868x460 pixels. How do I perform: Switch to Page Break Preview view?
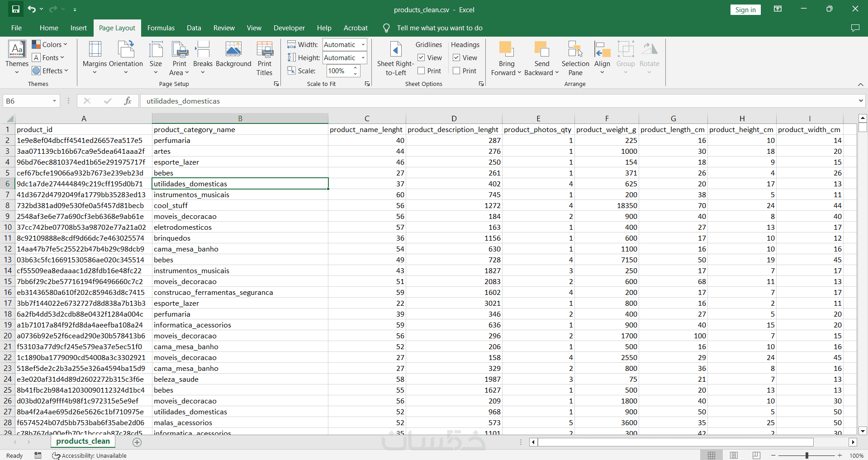[756, 455]
